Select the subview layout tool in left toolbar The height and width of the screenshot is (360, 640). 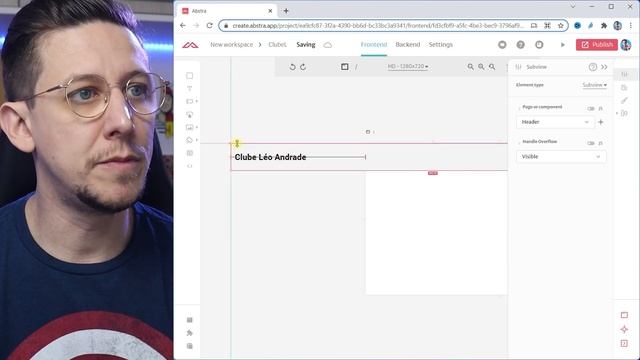coord(189,153)
